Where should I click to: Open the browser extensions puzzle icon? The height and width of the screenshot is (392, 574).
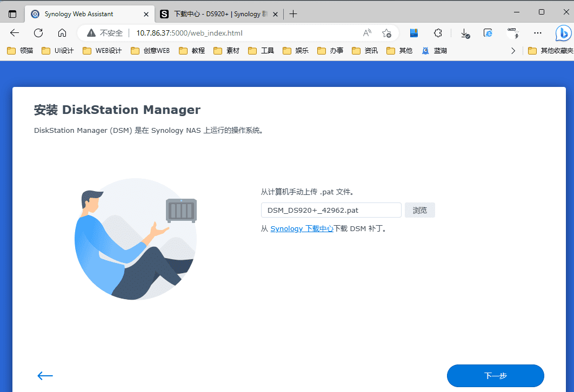(438, 33)
